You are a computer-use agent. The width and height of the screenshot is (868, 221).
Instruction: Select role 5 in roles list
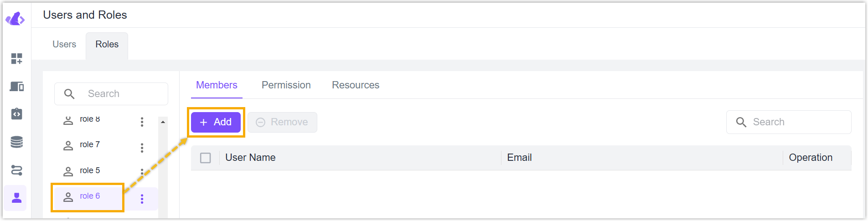pyautogui.click(x=90, y=170)
